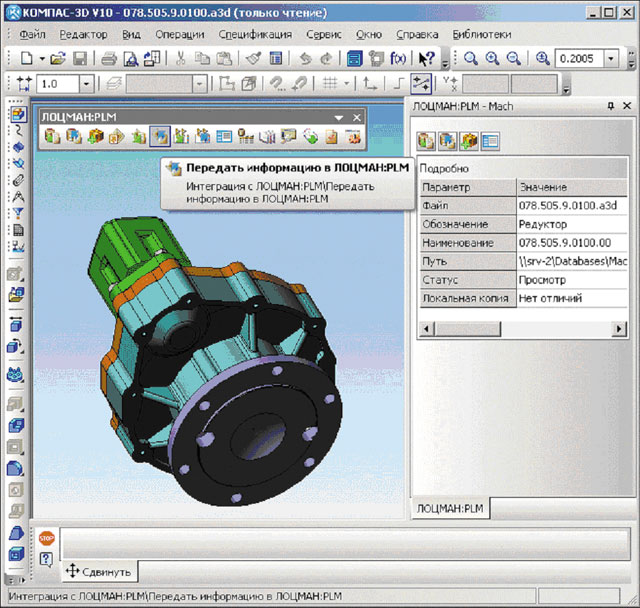Click the green circular arrows icon in ЛОЦМАН:PLM toolbar
This screenshot has height=608, width=640.
311,136
